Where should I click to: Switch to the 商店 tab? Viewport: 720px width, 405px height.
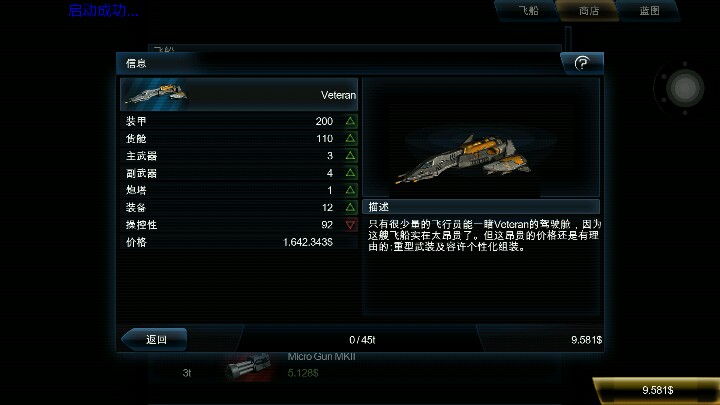[x=588, y=11]
